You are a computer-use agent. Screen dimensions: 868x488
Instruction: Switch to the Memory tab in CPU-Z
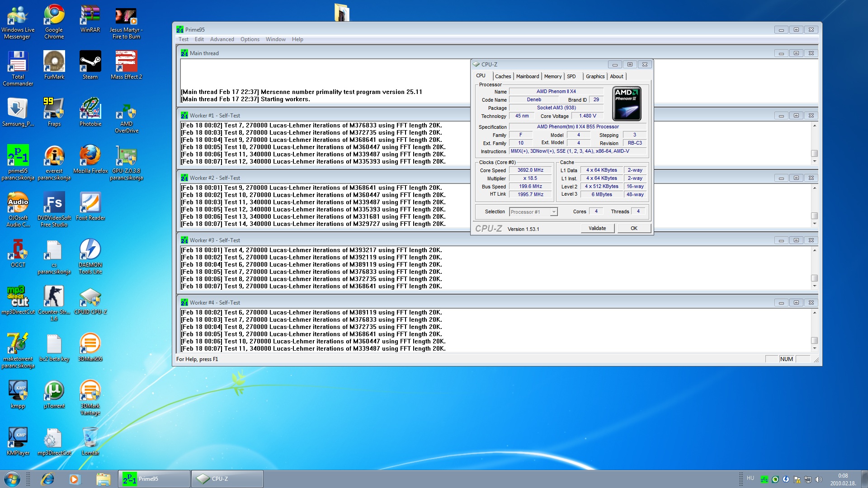tap(552, 76)
